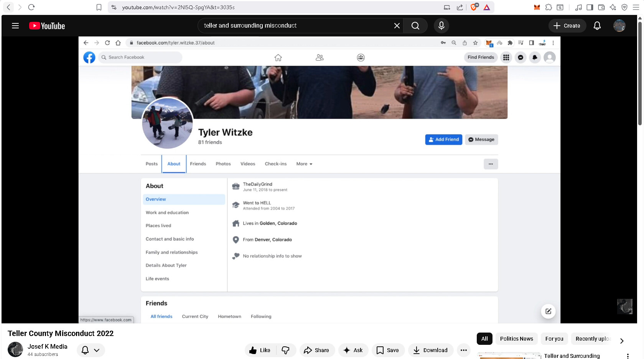Click the YouTube logo home link
The image size is (644, 359).
pos(47,26)
